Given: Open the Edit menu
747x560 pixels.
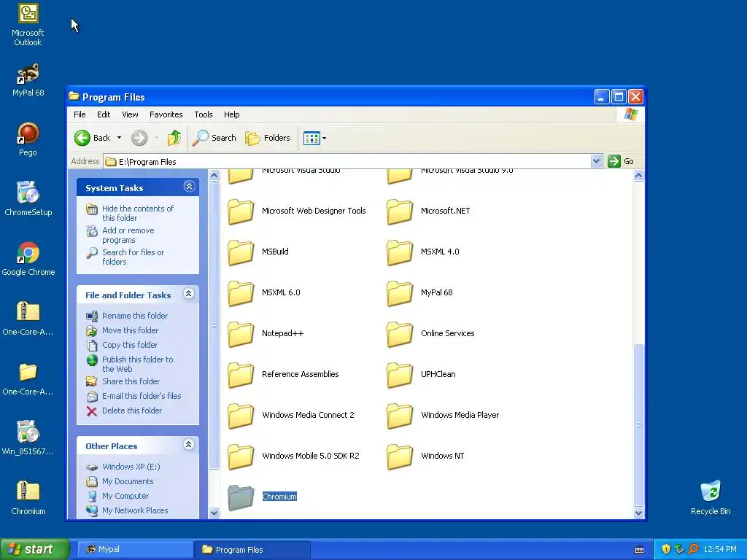Looking at the screenshot, I should pos(104,114).
